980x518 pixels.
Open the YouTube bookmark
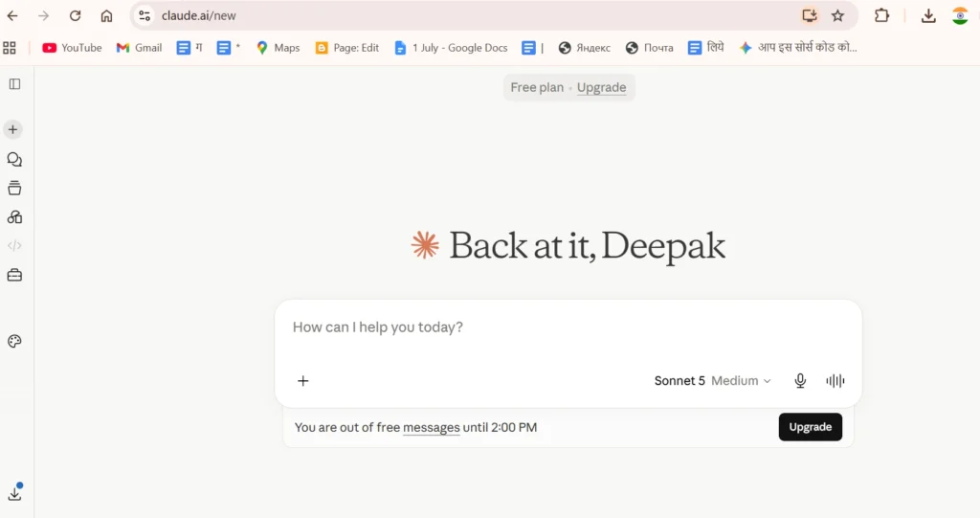tap(72, 48)
